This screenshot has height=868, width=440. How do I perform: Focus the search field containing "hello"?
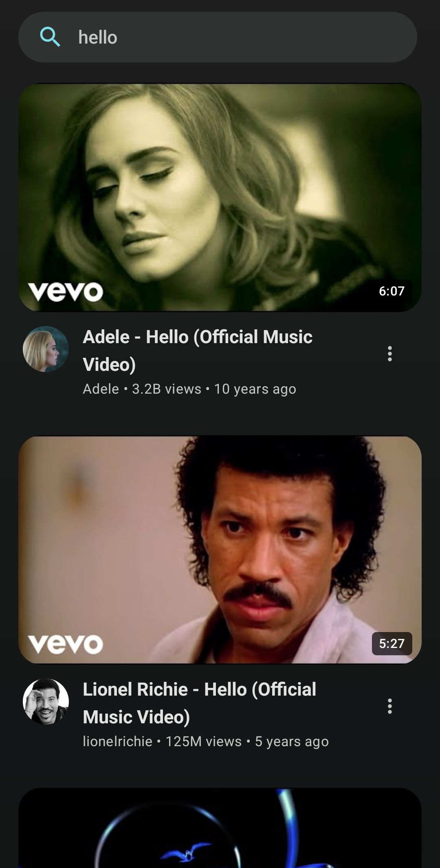236,37
